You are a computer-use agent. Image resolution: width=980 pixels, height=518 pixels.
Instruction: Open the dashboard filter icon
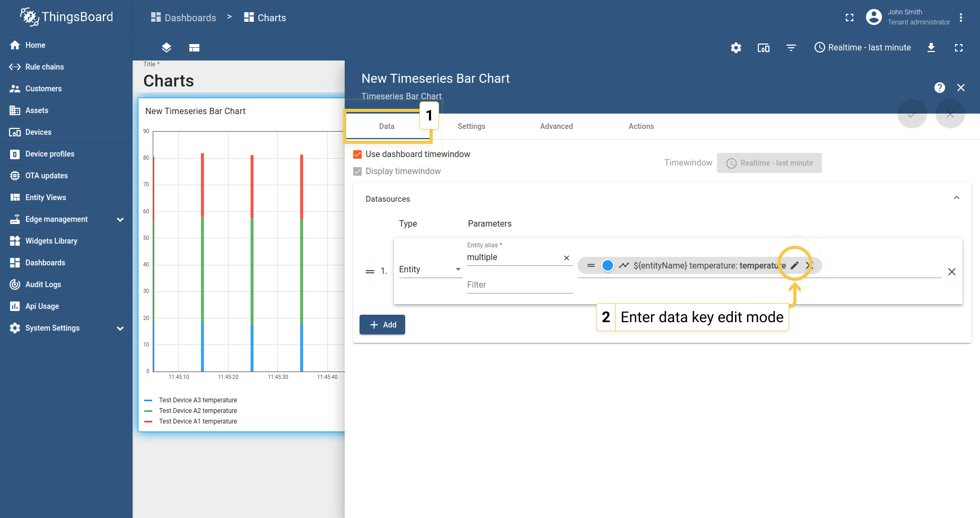pos(791,48)
